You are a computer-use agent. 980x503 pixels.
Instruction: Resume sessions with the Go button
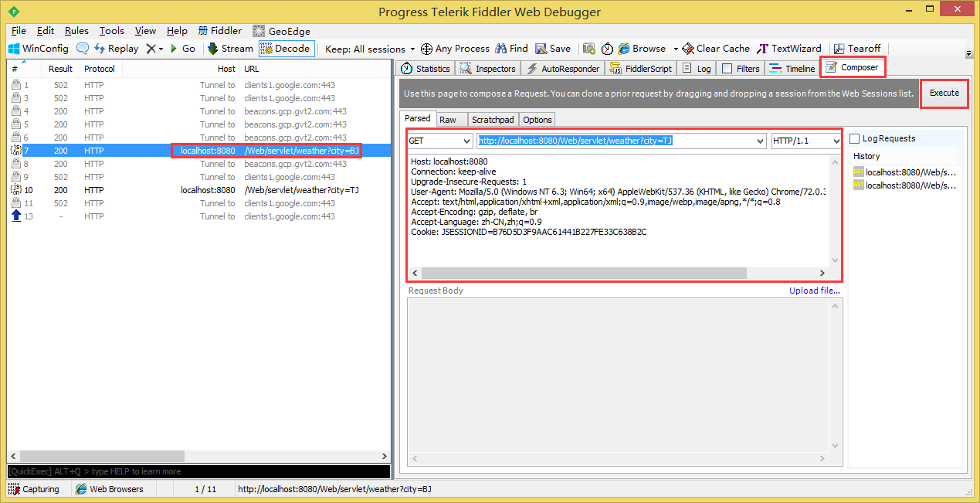pos(182,49)
